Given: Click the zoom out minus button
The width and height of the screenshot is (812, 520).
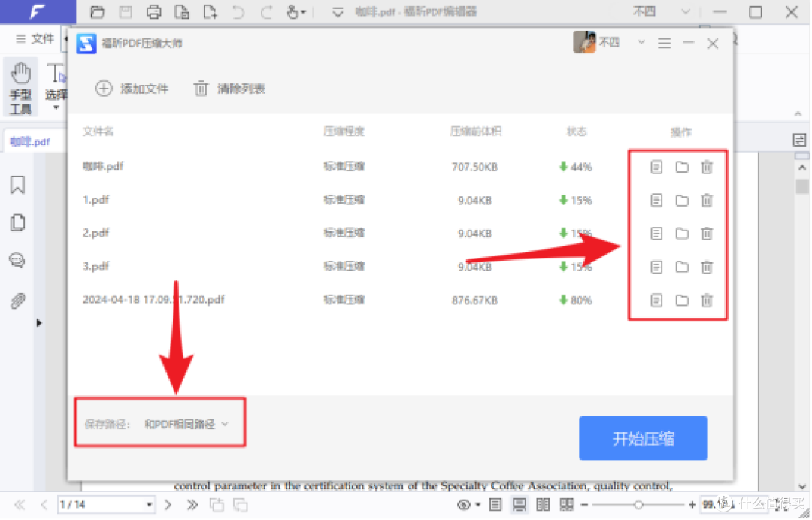Looking at the screenshot, I should click(x=585, y=504).
